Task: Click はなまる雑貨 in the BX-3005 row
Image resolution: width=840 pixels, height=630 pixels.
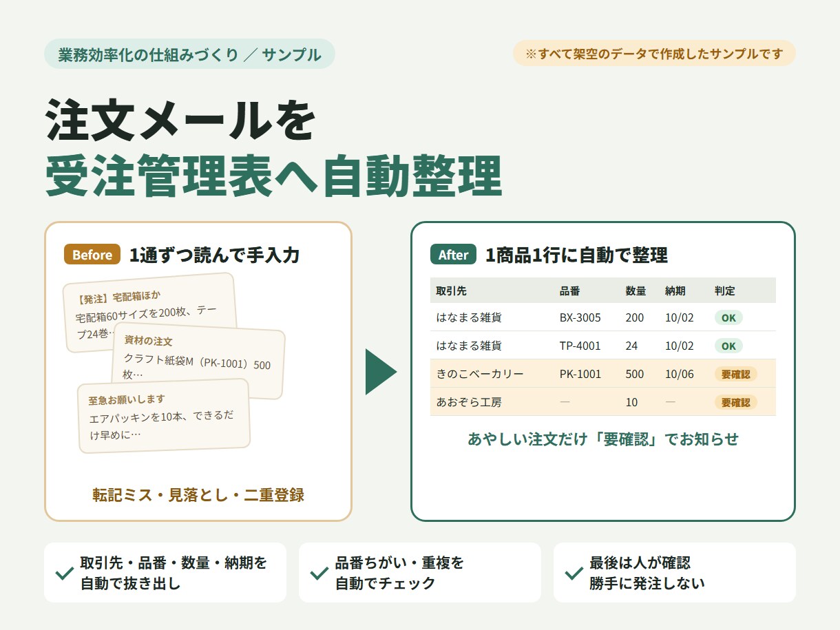Action: pyautogui.click(x=469, y=317)
